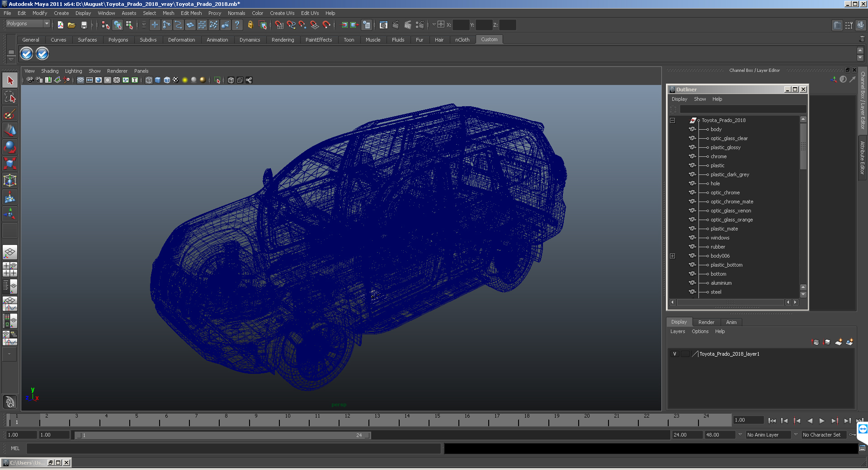Activate the Lasso Select tool
The width and height of the screenshot is (868, 470).
[10, 97]
